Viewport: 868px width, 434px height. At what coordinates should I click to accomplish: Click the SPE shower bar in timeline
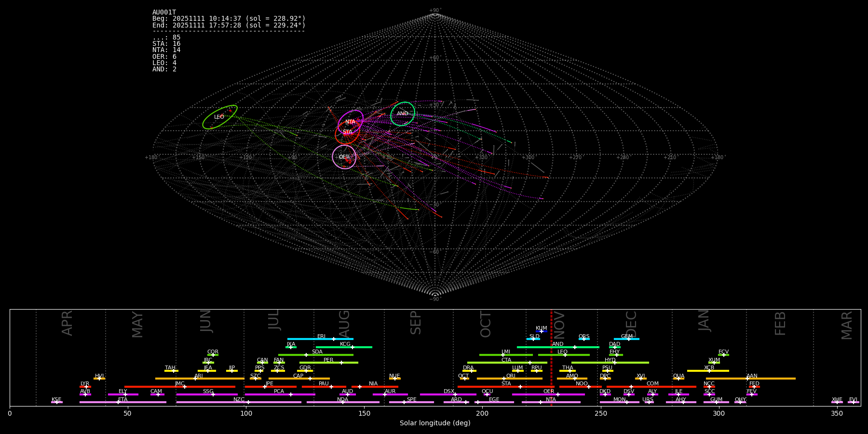point(411,402)
